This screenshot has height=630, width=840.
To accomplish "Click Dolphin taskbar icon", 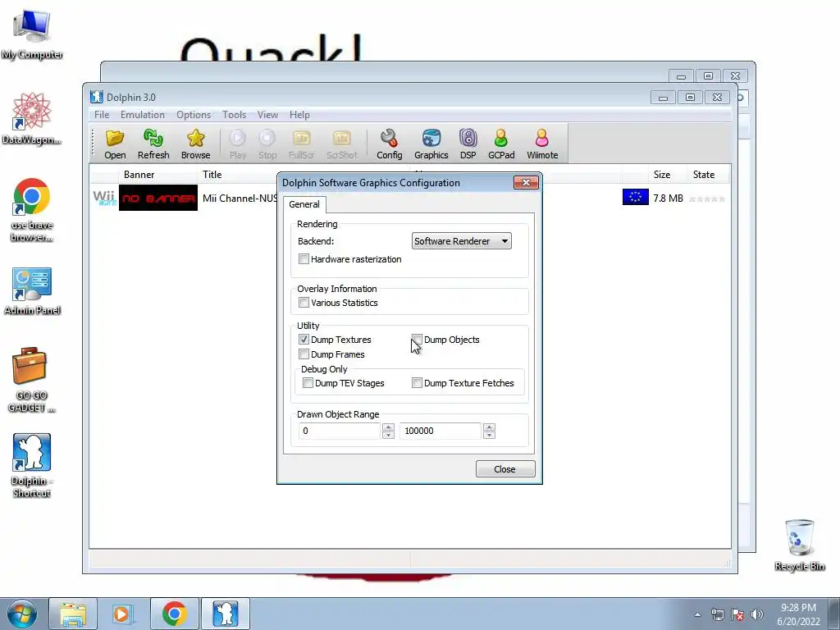I will [225, 614].
